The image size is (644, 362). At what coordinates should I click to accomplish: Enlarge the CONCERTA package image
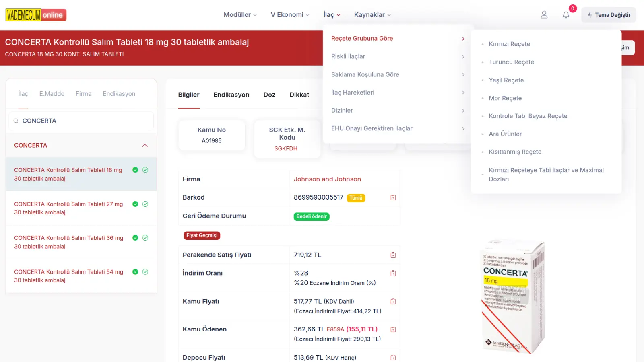(513, 297)
